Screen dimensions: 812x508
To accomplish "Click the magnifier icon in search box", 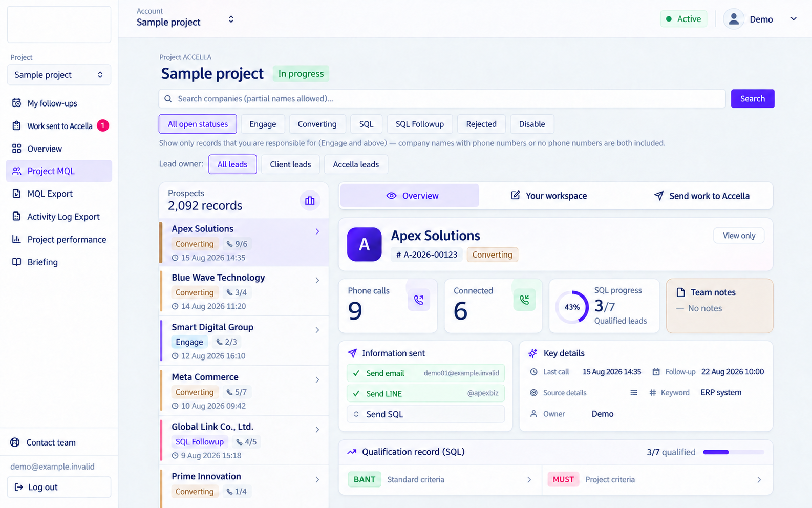I will pyautogui.click(x=168, y=99).
